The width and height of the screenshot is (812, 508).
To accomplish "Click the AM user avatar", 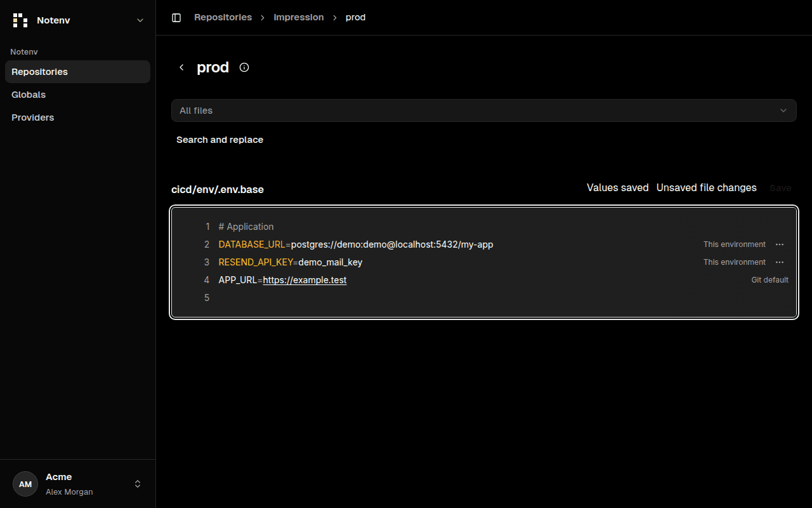I will point(25,484).
